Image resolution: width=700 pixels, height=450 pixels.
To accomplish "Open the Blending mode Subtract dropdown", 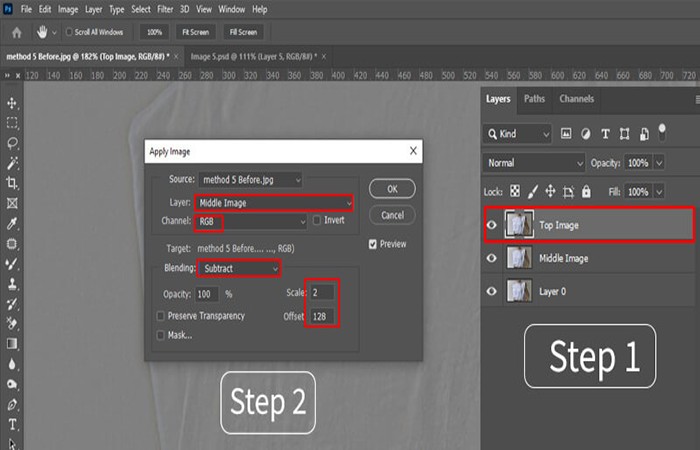I will (239, 268).
